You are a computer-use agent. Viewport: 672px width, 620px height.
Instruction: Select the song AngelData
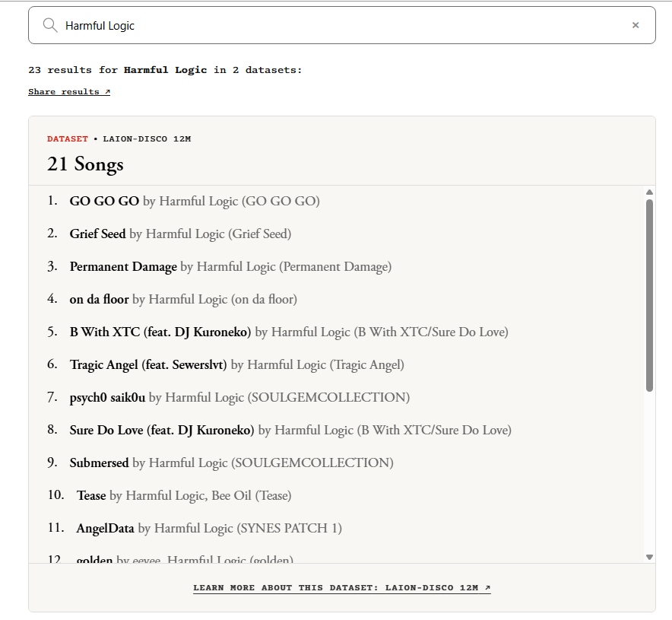[x=106, y=528]
